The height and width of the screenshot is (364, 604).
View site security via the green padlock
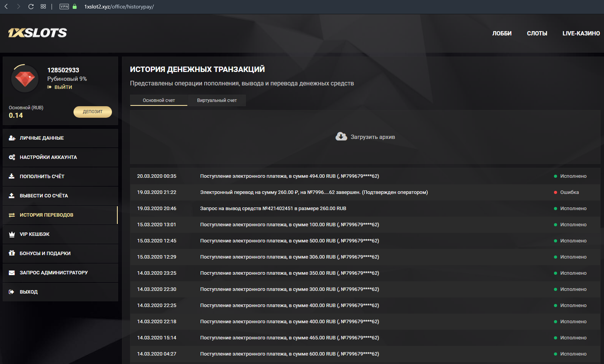pyautogui.click(x=75, y=7)
